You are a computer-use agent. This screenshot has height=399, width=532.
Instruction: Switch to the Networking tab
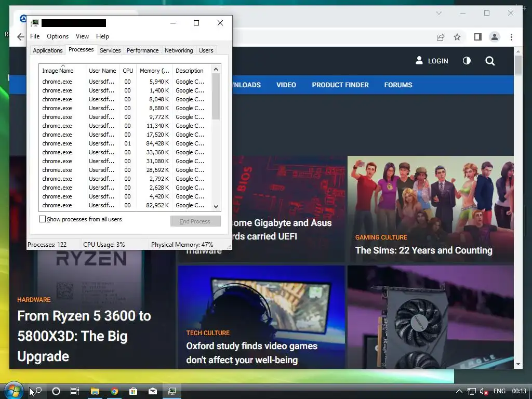[179, 50]
